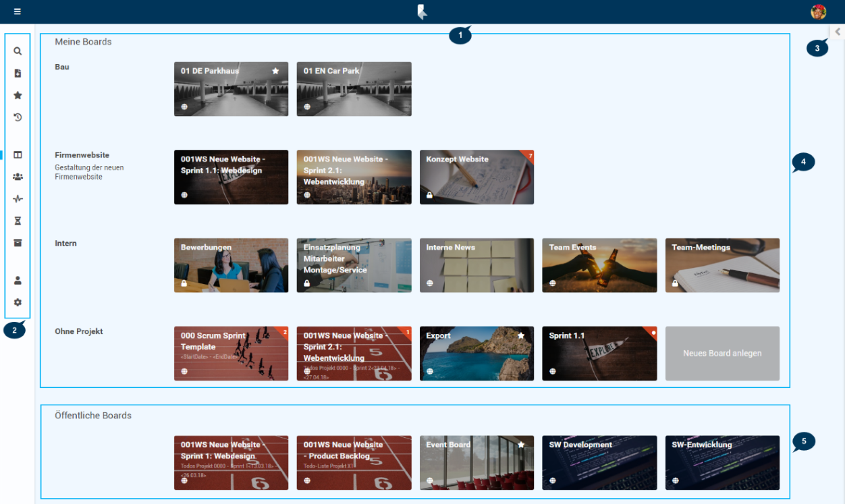Click the Neues Board anlegen button

[x=722, y=354]
